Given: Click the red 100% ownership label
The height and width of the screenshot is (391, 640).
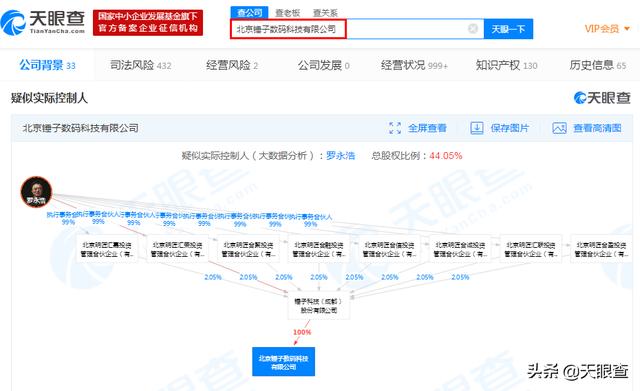Looking at the screenshot, I should (302, 332).
